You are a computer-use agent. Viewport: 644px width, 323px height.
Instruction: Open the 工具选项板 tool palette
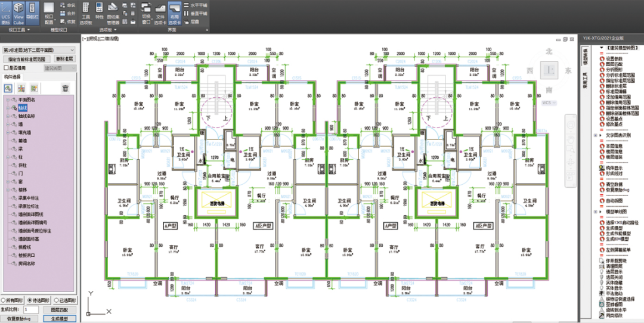(86, 14)
